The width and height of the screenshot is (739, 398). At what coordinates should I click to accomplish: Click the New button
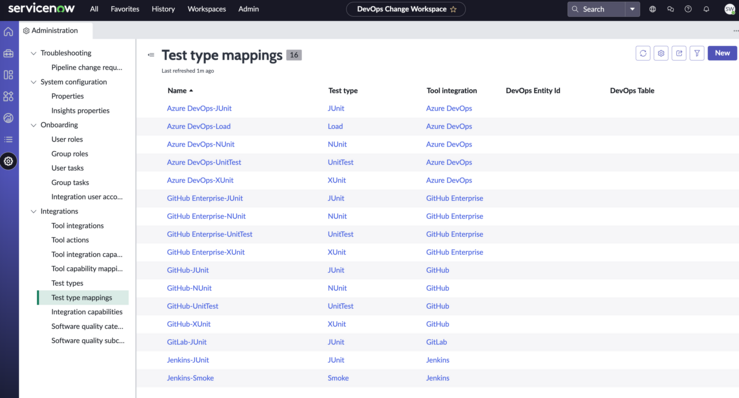(722, 53)
